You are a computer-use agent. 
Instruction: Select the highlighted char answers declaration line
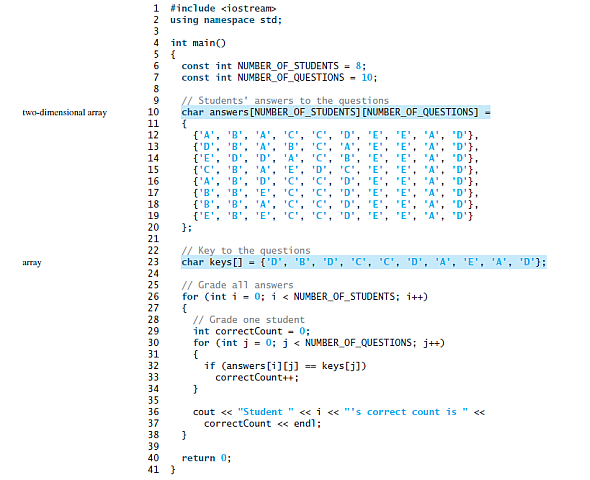click(x=336, y=112)
